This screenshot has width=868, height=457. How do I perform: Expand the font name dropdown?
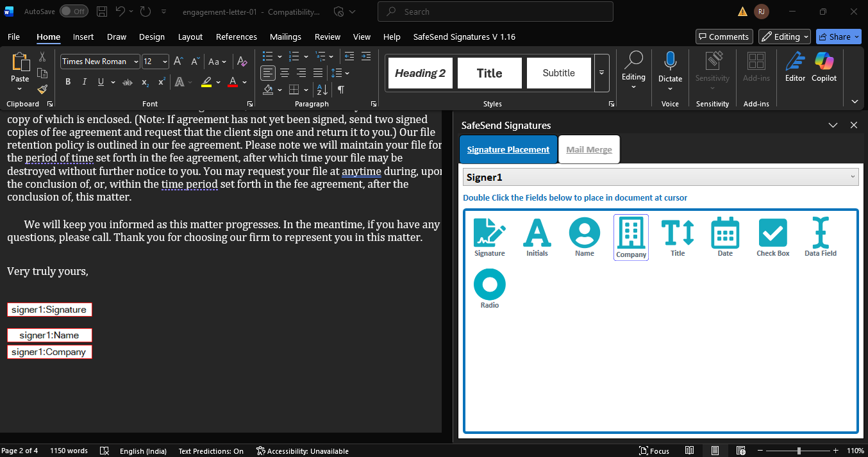[136, 62]
